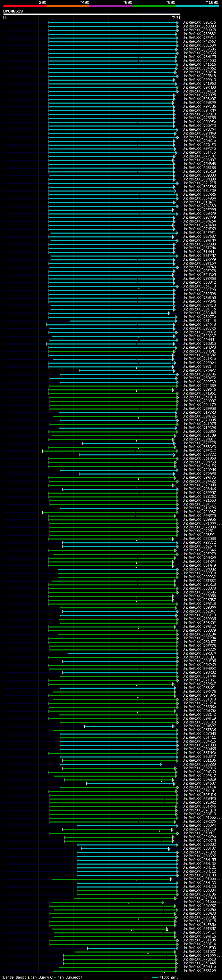
Task: Click the purple ~60% identity legend color
Action: point(111,6)
